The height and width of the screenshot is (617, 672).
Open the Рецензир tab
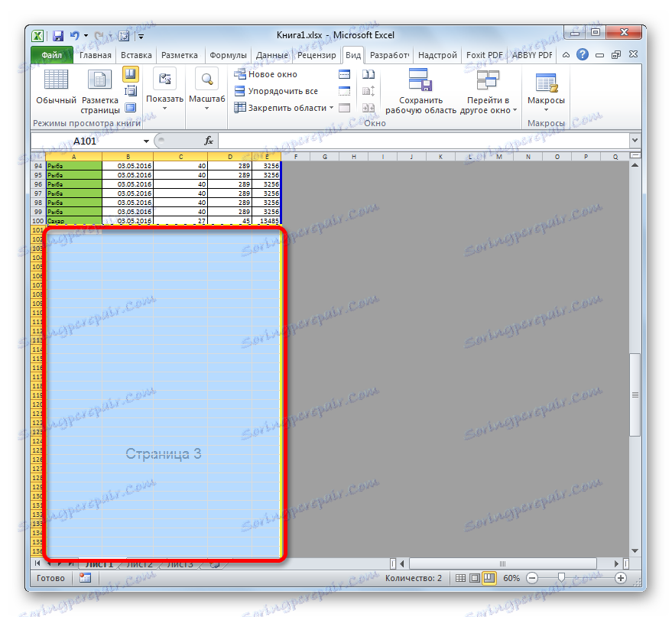(x=317, y=55)
